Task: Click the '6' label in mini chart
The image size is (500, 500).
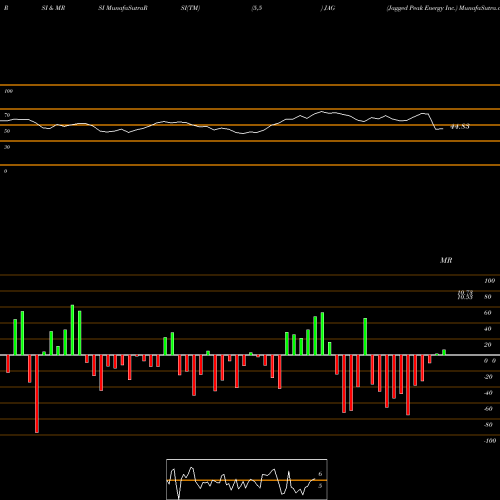Action: [x=320, y=474]
